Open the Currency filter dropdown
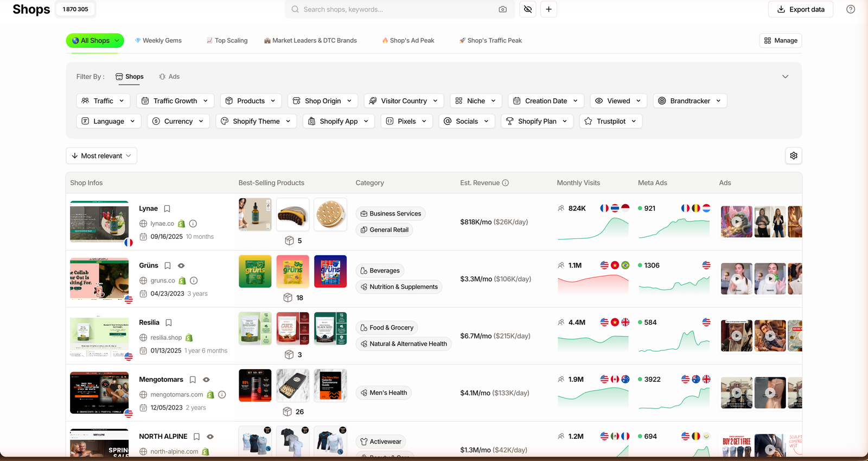This screenshot has height=461, width=868. pos(178,122)
